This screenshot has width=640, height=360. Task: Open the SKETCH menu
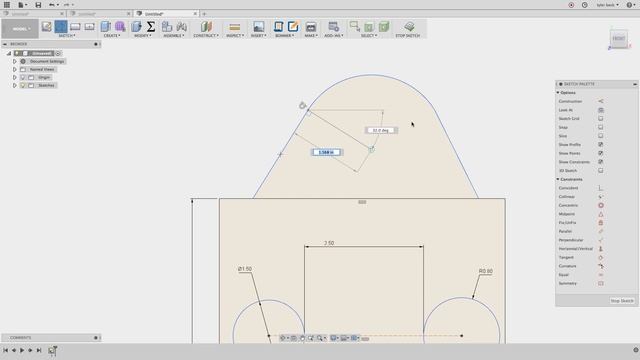(67, 36)
